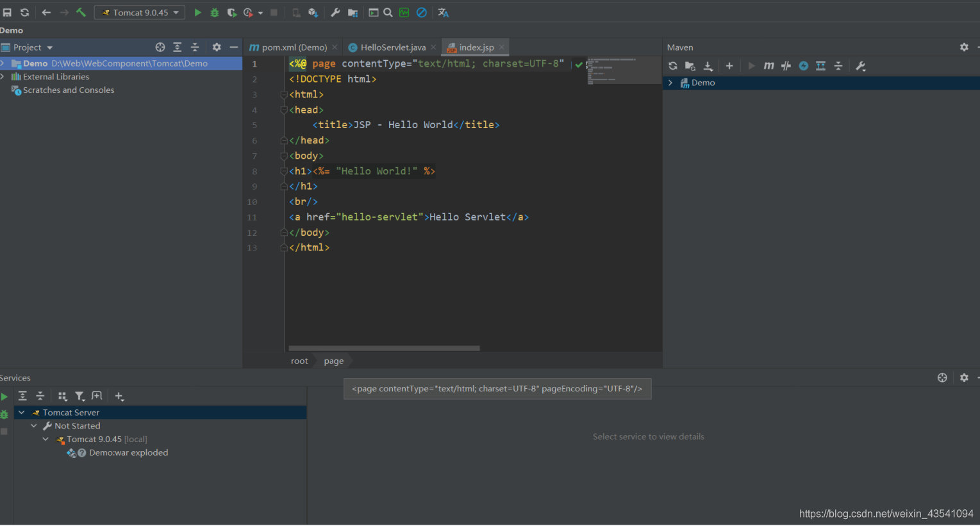Click the green monitor activity icon
The height and width of the screenshot is (526, 980).
[404, 12]
